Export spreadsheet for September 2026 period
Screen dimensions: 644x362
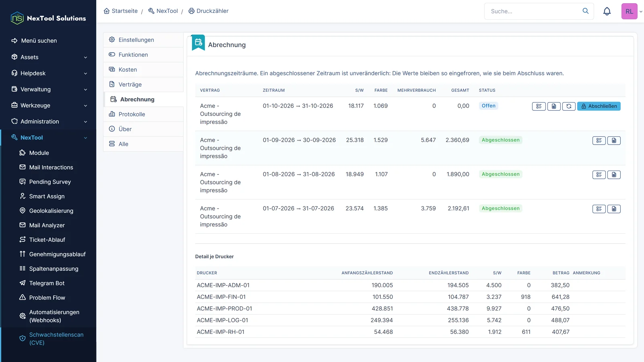pyautogui.click(x=614, y=140)
